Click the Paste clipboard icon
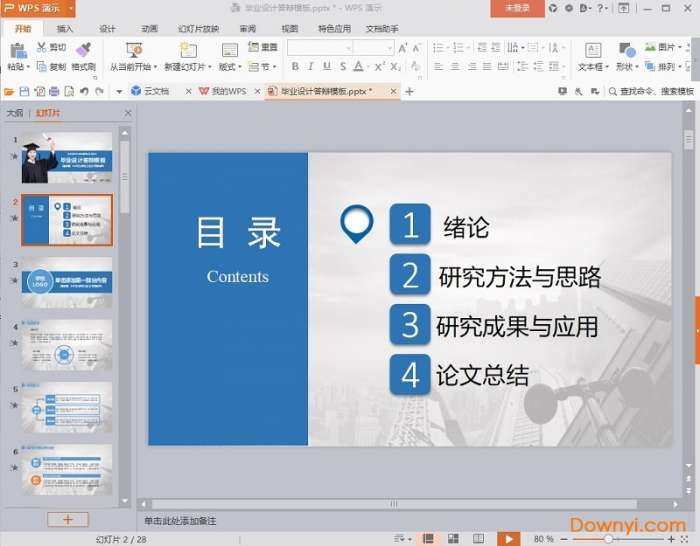This screenshot has height=546, width=700. pos(18,50)
